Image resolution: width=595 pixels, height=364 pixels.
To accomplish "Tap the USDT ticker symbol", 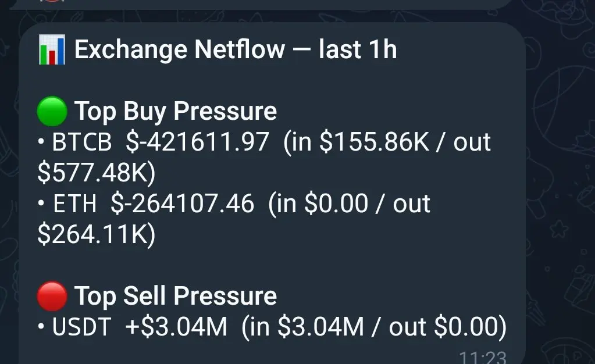I will click(x=81, y=327).
